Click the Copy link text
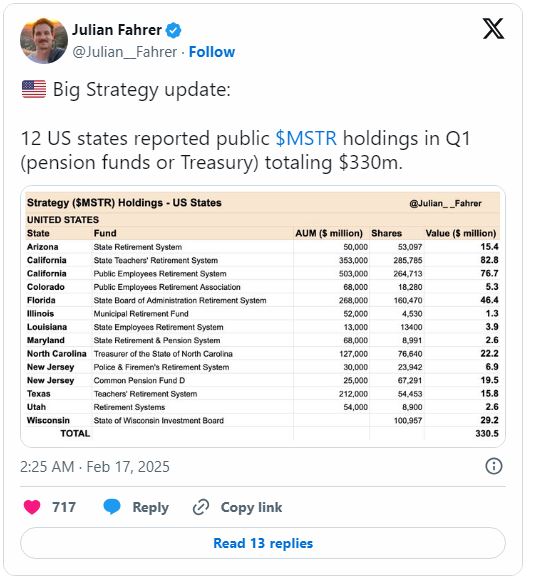Viewport: 534px width, 583px height. 251,507
